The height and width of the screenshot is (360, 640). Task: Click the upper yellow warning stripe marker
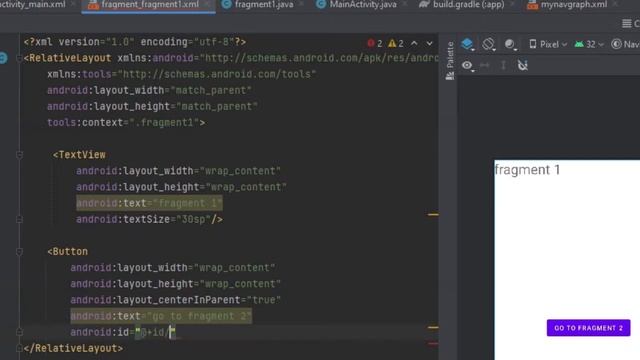(433, 214)
